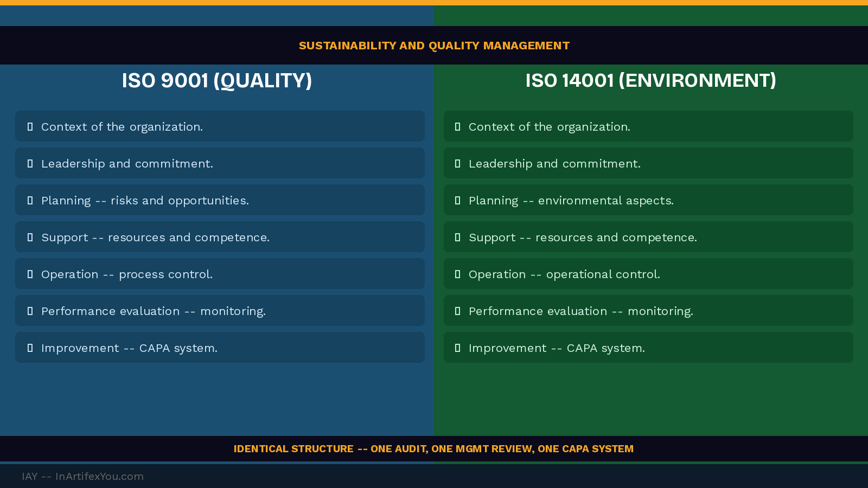Viewport: 868px width, 488px height.
Task: Click 'Operation -- operational control.' row
Action: (x=648, y=274)
